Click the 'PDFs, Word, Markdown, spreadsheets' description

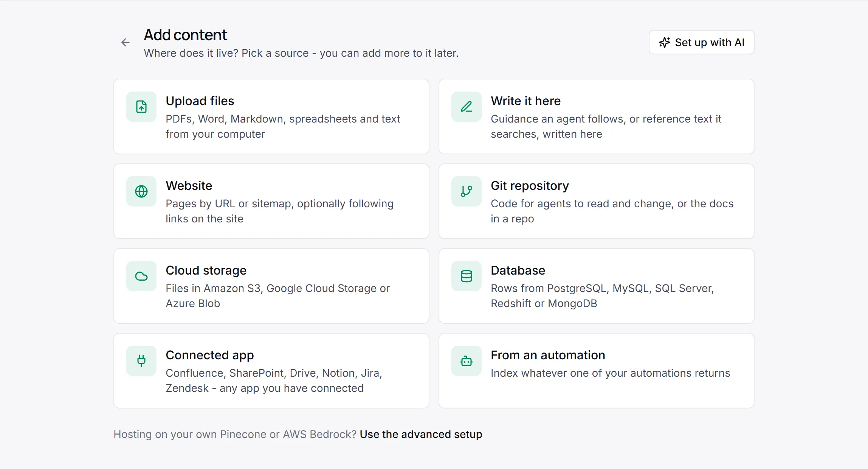[x=283, y=126]
